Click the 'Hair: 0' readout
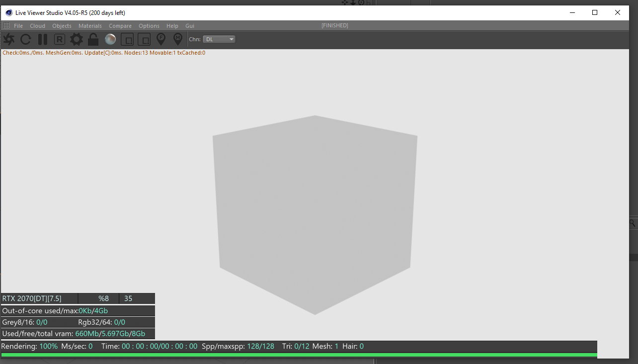 click(353, 346)
